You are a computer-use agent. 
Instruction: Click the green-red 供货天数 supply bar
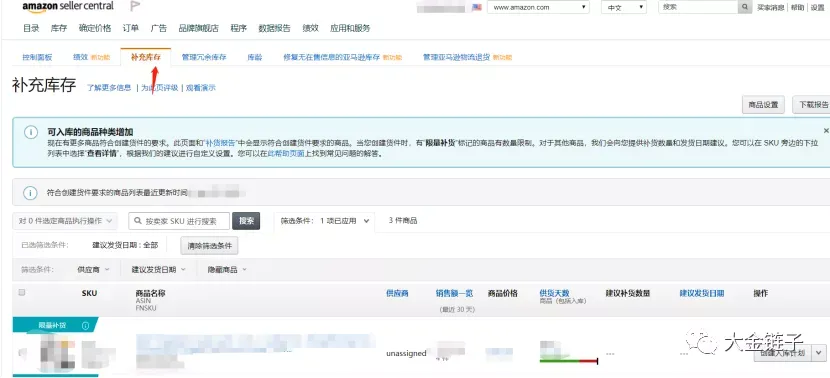[569, 361]
